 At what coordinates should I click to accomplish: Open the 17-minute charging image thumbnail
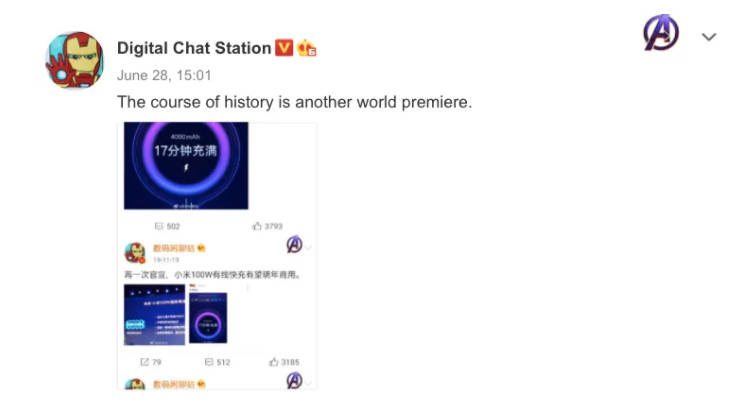pyautogui.click(x=186, y=166)
